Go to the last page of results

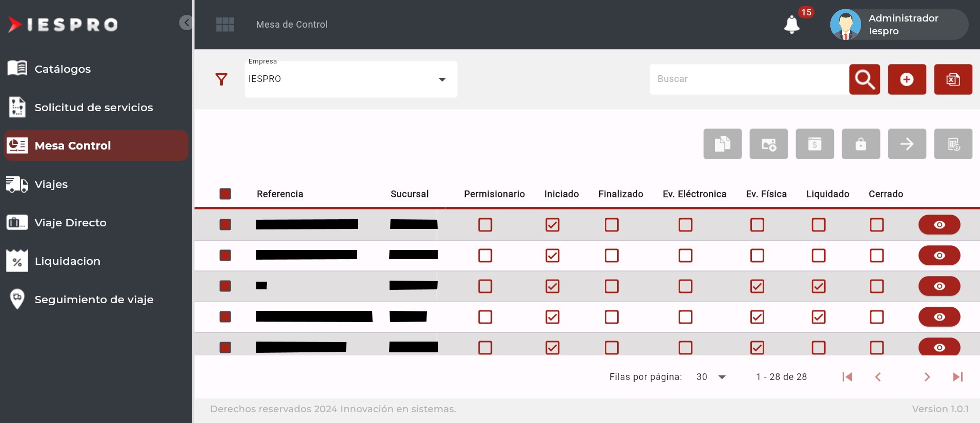[x=957, y=377]
